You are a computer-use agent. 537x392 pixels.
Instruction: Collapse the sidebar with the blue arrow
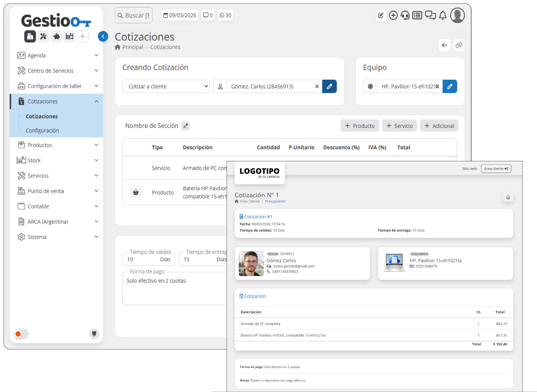point(103,36)
